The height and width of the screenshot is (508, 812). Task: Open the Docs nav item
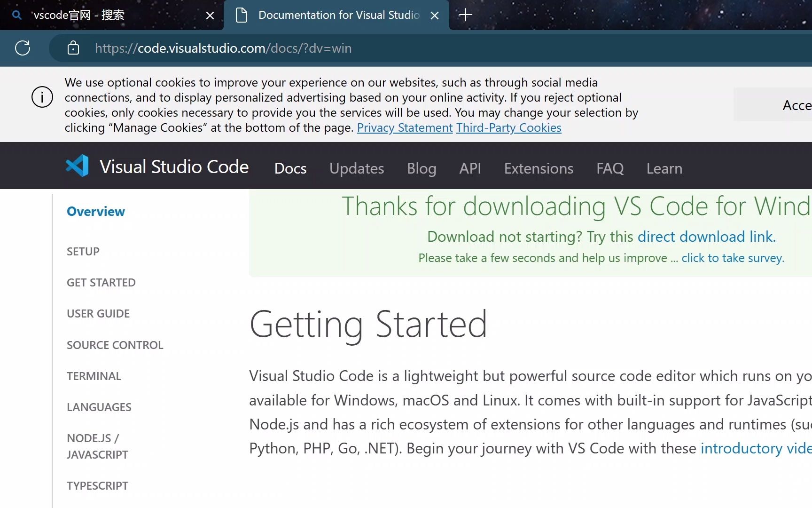[x=290, y=168]
